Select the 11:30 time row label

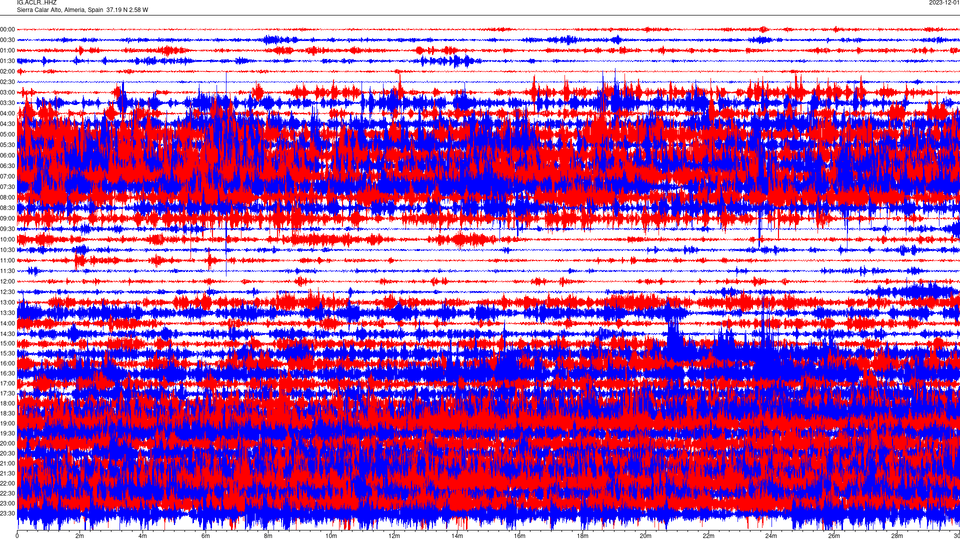(x=7, y=271)
